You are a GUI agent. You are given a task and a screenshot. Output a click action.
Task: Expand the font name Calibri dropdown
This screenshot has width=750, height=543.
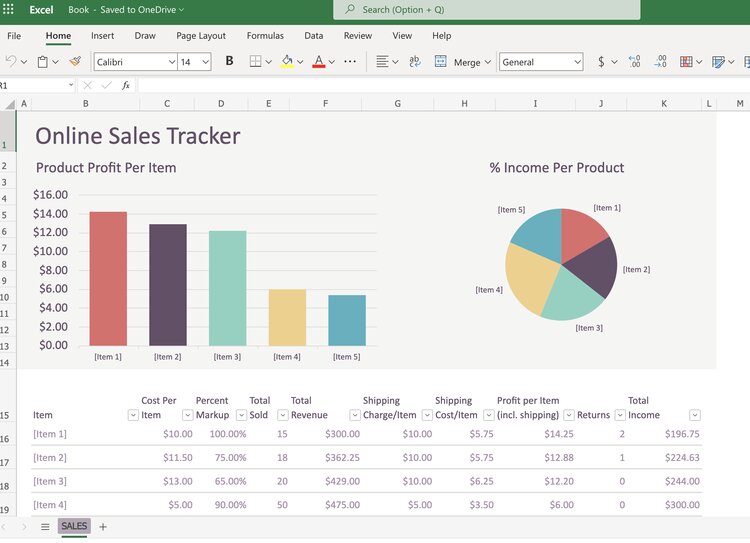point(172,62)
